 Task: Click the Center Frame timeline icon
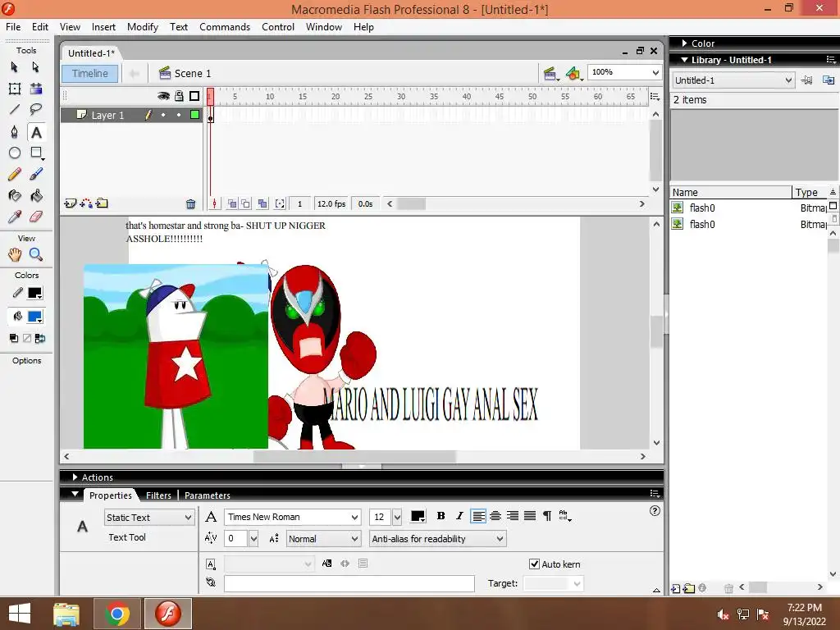click(x=214, y=203)
